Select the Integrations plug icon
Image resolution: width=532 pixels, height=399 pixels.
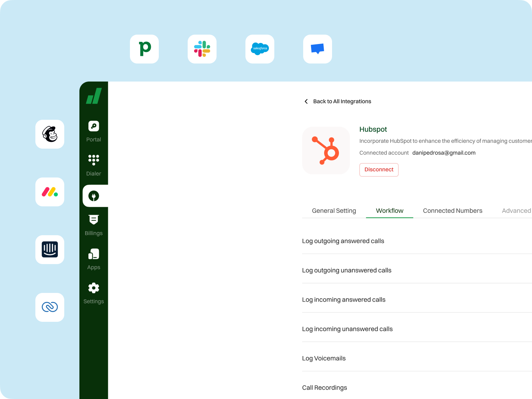[x=93, y=196]
